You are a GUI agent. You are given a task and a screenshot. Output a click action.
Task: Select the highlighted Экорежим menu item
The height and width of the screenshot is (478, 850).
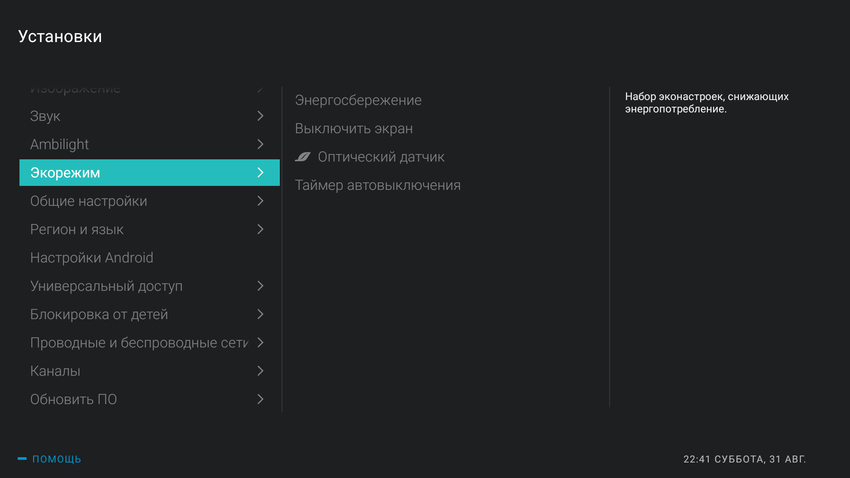coord(140,173)
